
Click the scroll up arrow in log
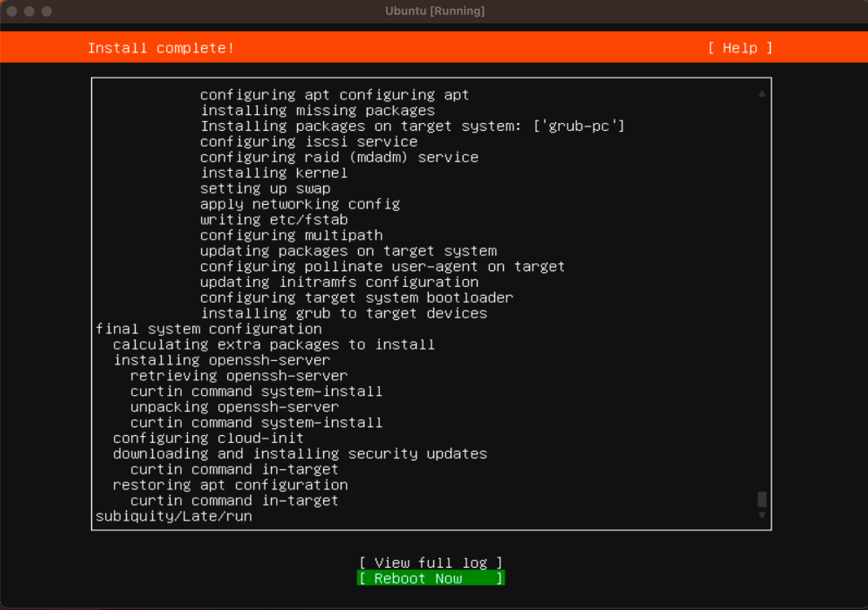762,94
